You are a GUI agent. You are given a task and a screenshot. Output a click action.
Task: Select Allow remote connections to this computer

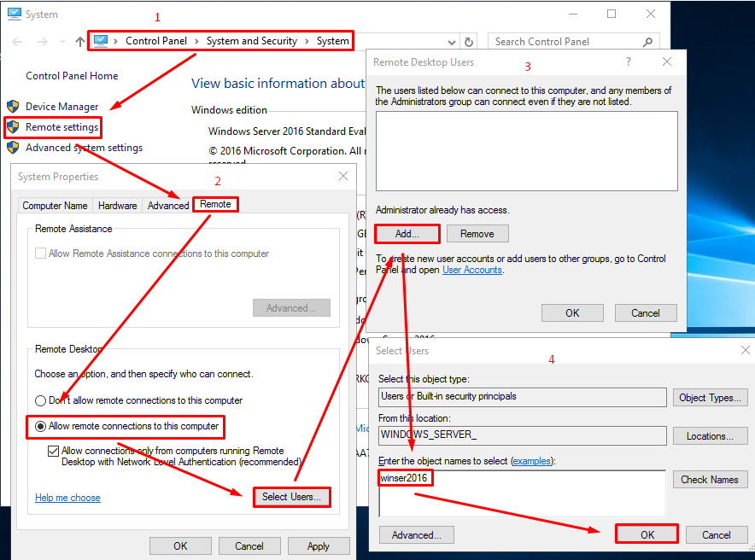click(40, 426)
